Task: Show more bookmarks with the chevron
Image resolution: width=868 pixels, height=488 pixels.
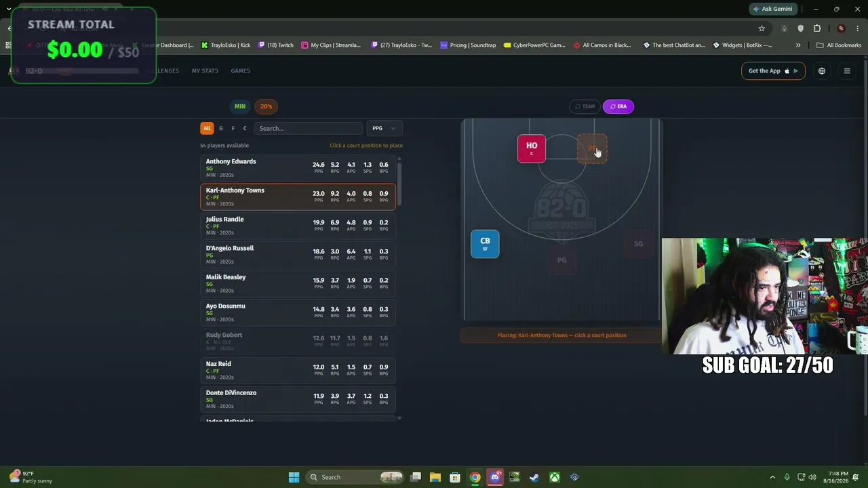Action: (798, 45)
